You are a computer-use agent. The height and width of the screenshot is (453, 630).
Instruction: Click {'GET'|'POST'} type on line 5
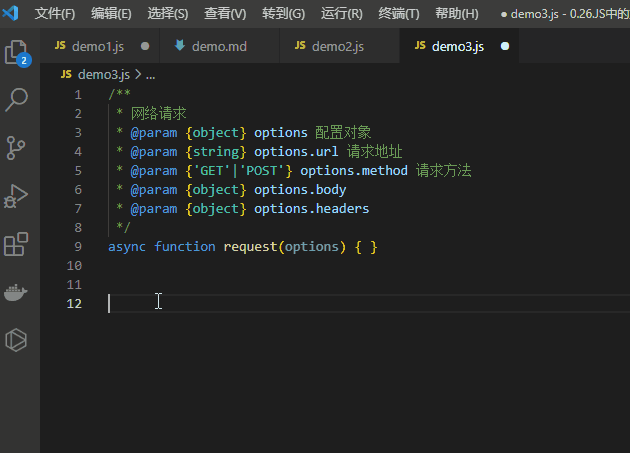[x=239, y=170]
